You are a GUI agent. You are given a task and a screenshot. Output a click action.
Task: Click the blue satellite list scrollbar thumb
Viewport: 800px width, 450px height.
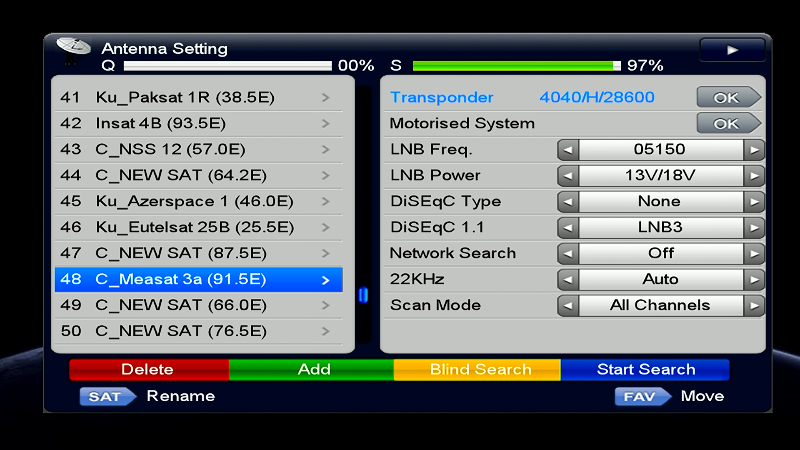pyautogui.click(x=363, y=295)
